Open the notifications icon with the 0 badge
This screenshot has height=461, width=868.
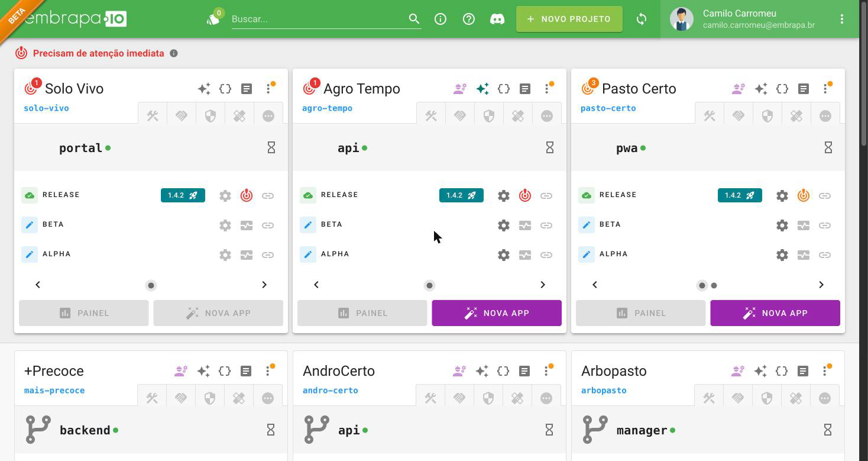coord(213,18)
